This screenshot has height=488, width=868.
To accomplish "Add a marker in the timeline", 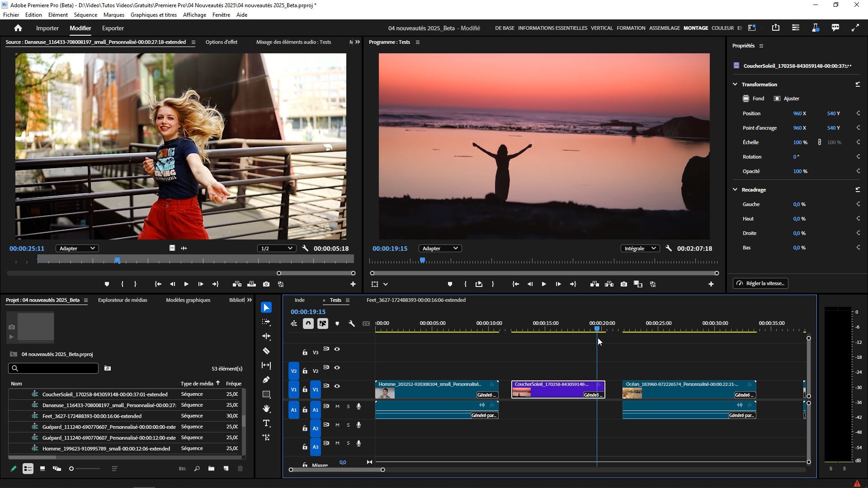I will 337,324.
